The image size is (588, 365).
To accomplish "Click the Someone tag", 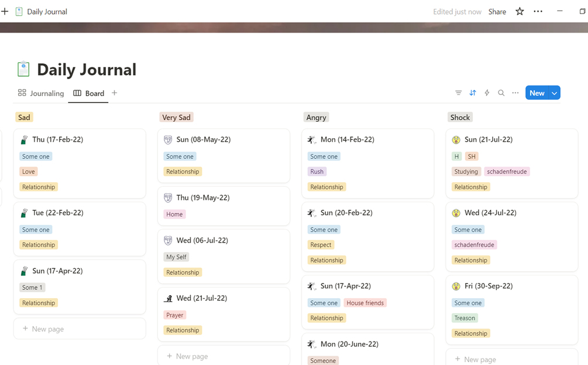I will pos(323,360).
